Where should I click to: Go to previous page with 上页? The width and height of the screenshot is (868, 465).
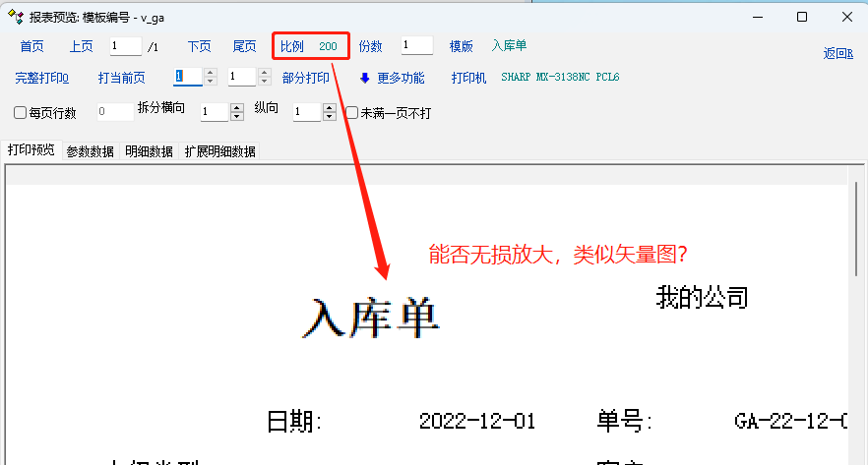click(x=81, y=46)
